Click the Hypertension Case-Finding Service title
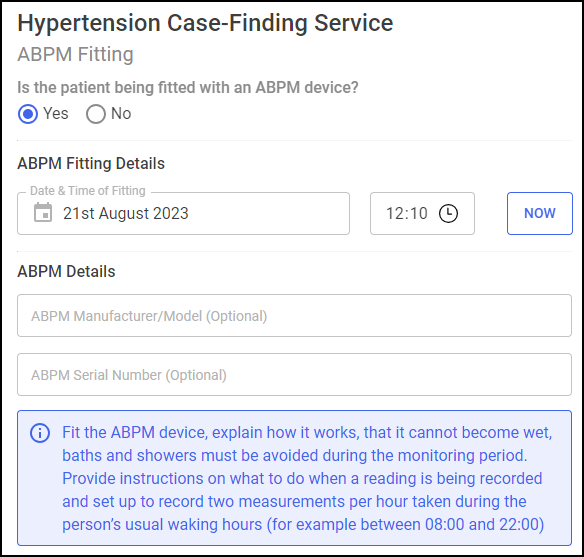This screenshot has height=557, width=584. pos(205,23)
